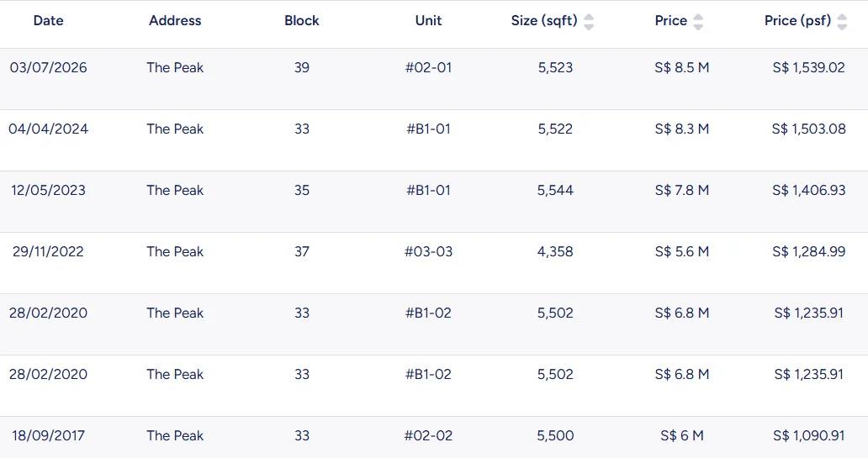Sort table by Size (sqft) arrows
This screenshot has width=868, height=458.
(589, 22)
